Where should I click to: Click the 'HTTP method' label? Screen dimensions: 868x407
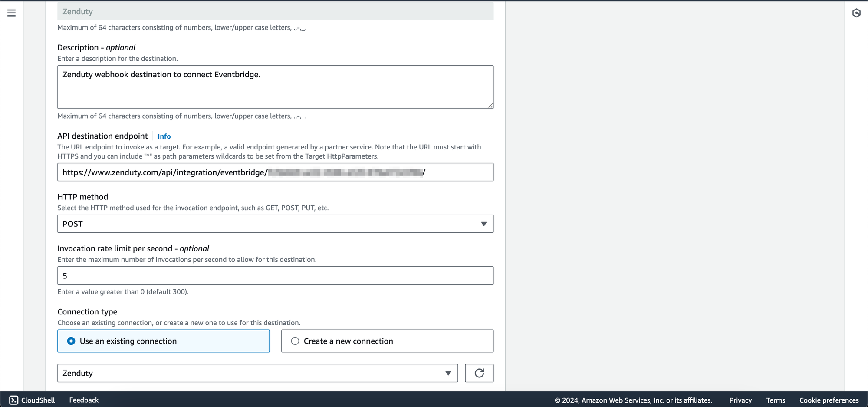click(x=82, y=197)
